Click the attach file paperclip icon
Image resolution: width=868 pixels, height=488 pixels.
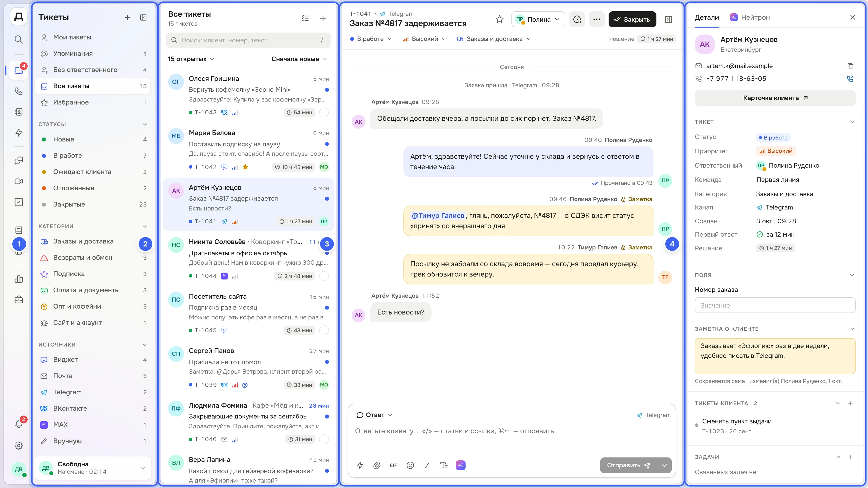pyautogui.click(x=377, y=465)
